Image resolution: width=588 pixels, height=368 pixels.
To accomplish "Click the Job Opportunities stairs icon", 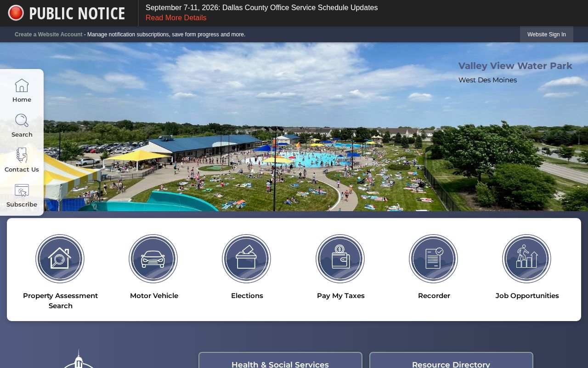I will [527, 259].
